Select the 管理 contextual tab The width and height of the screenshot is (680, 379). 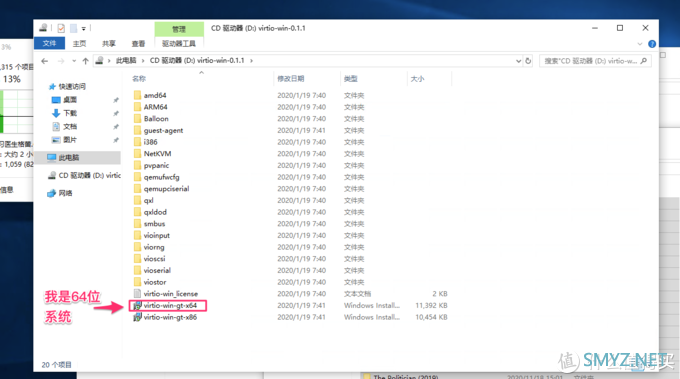(179, 29)
